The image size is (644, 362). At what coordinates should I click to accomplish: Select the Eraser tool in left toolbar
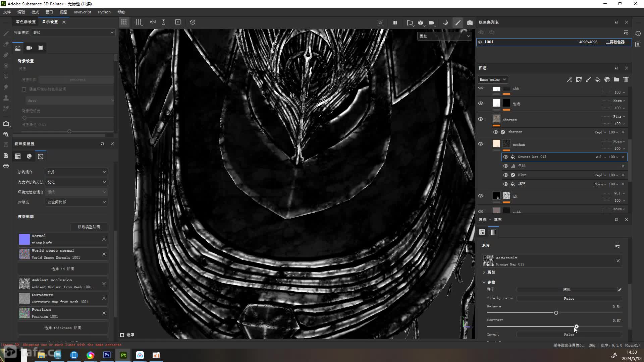point(6,44)
